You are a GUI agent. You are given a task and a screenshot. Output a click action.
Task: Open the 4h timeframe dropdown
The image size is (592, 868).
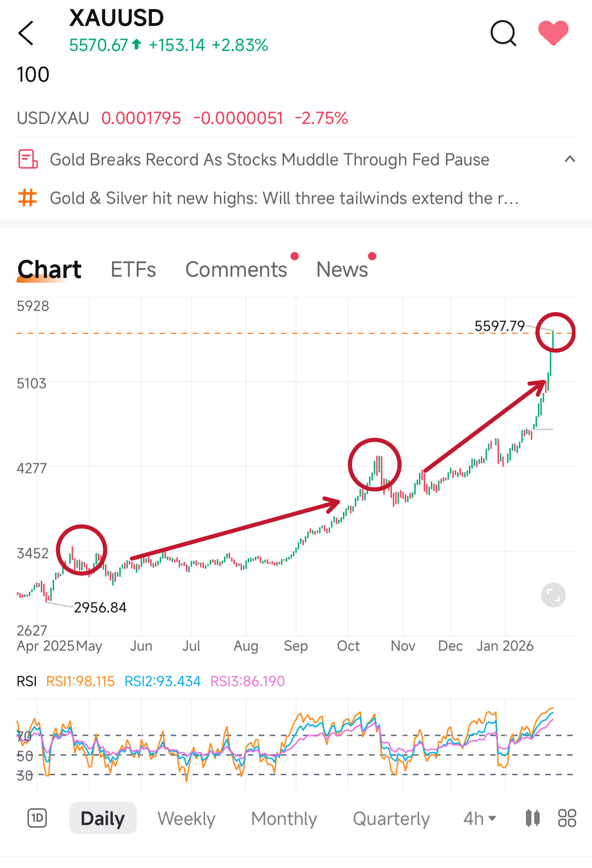480,818
